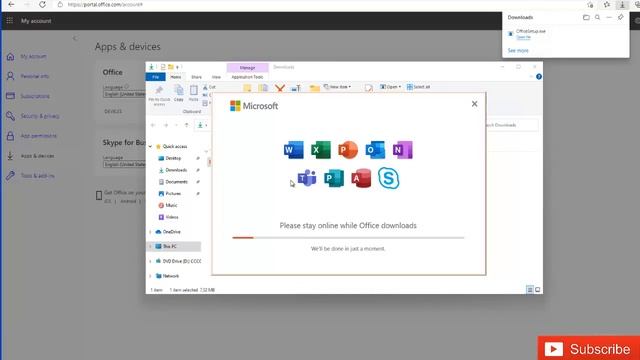The image size is (640, 360).
Task: Expand the OneDrive tree node
Action: [x=150, y=232]
